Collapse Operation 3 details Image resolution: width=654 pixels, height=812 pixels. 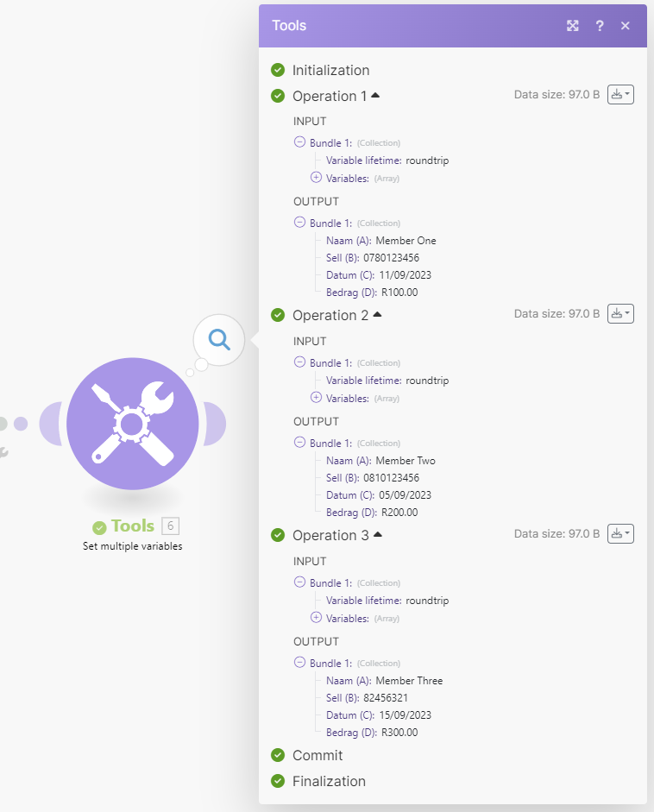click(377, 535)
